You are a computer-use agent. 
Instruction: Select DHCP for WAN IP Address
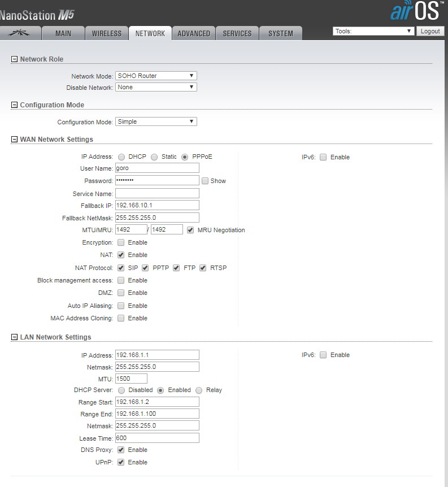[x=121, y=157]
